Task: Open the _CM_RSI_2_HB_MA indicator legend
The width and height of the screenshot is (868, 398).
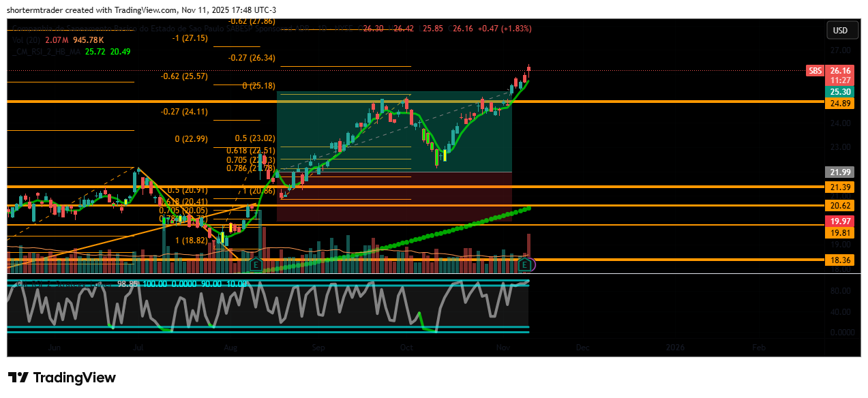Action: coord(48,52)
